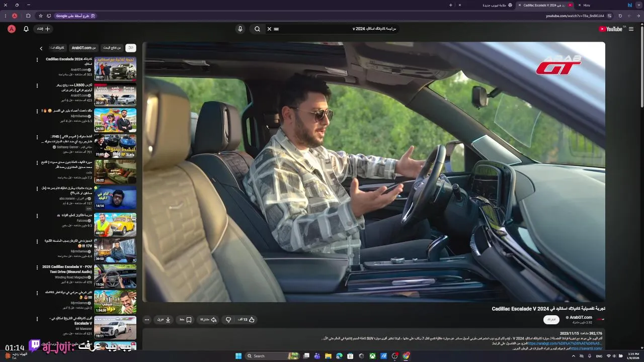Open options menu for Lexus LX600 video
This screenshot has height=362, width=644.
[x=37, y=85]
